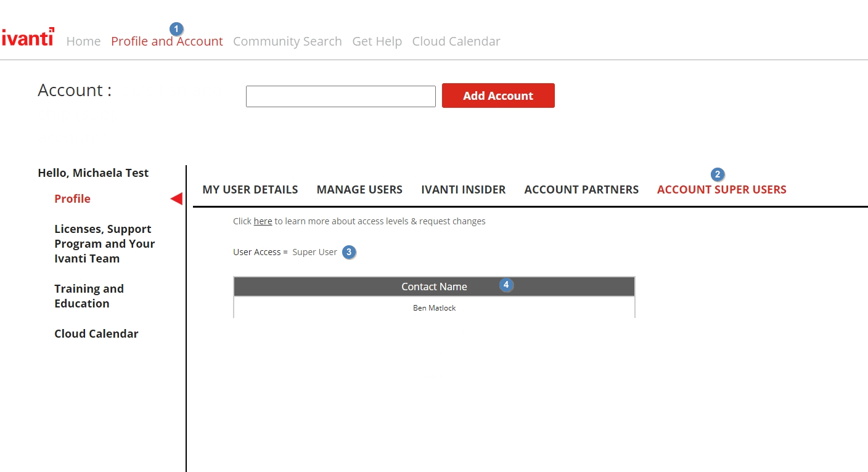Click the red arrow beside Profile

click(176, 198)
